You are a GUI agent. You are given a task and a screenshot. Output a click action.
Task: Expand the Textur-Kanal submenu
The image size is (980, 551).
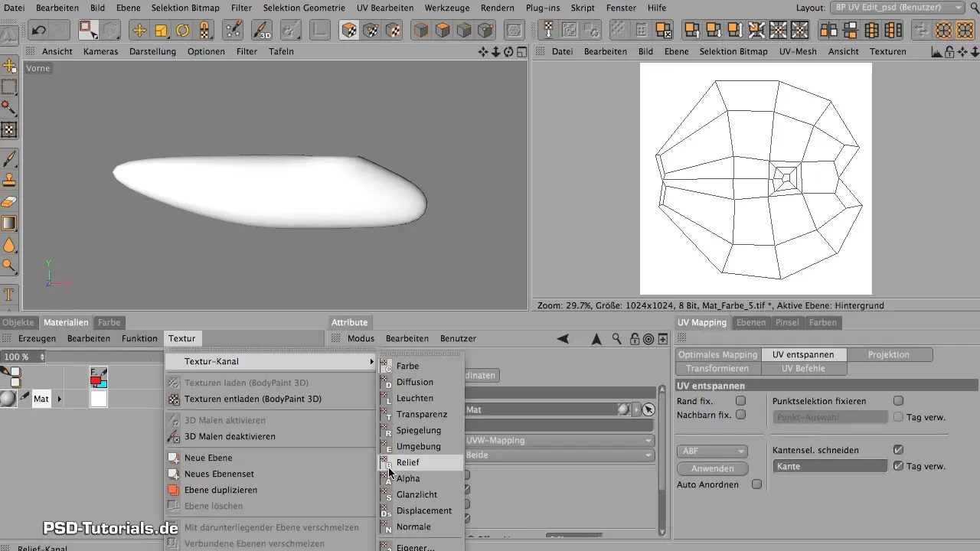[x=272, y=361]
